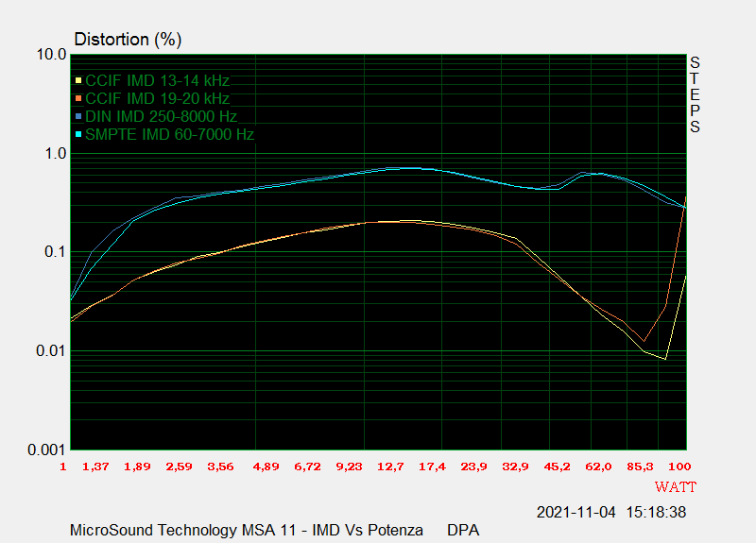The width and height of the screenshot is (756, 543).
Task: Click the 15:18:38 time stamp
Action: pyautogui.click(x=656, y=512)
